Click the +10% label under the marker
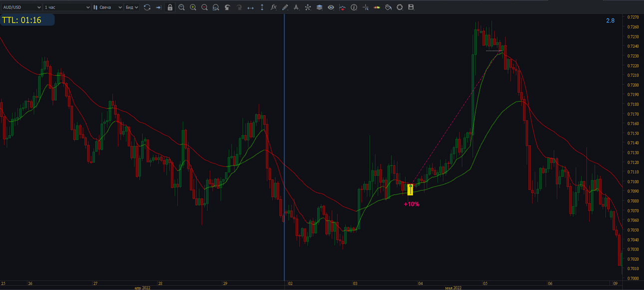This screenshot has height=290, width=644. pyautogui.click(x=412, y=204)
